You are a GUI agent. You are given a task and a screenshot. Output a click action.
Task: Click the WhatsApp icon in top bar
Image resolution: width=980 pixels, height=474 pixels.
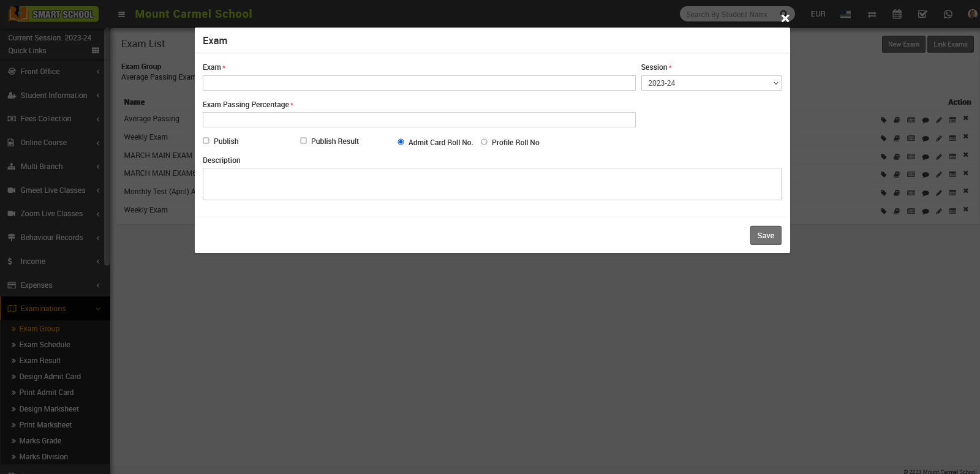pos(948,14)
